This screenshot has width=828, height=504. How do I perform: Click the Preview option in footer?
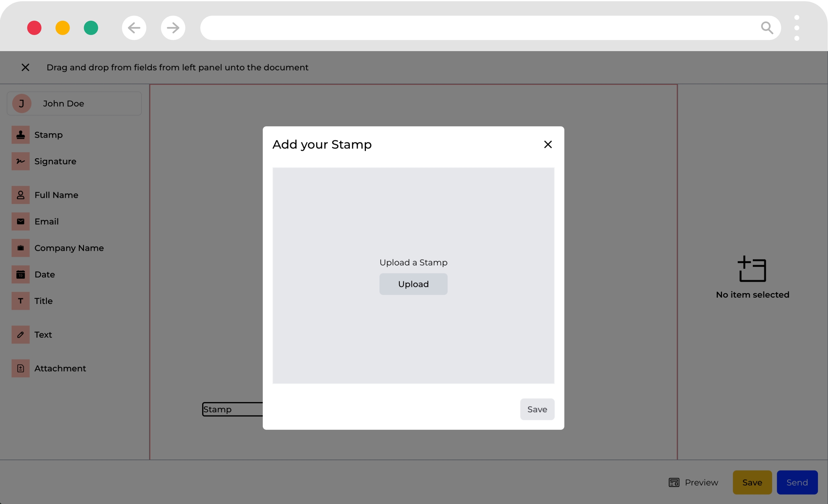(x=693, y=482)
